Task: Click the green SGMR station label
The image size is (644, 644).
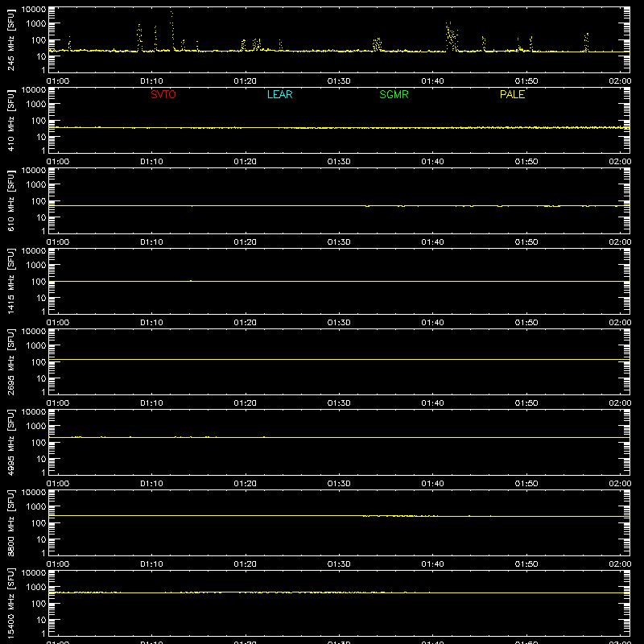Action: tap(394, 94)
